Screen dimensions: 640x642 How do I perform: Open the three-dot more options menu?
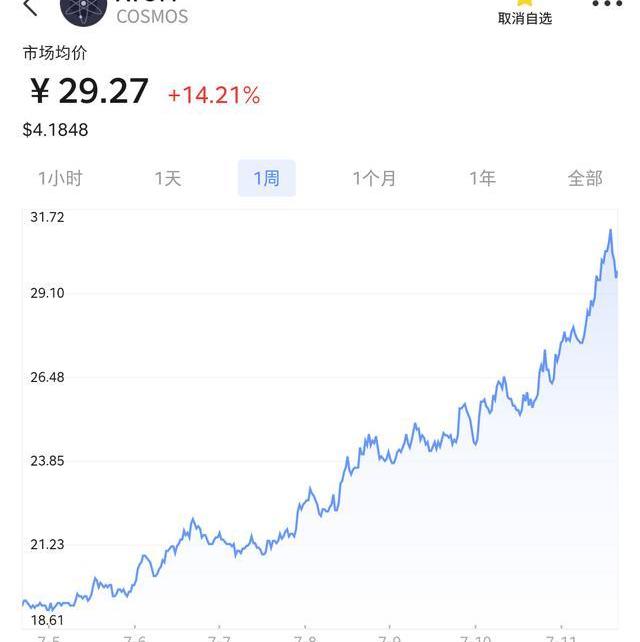click(x=607, y=4)
